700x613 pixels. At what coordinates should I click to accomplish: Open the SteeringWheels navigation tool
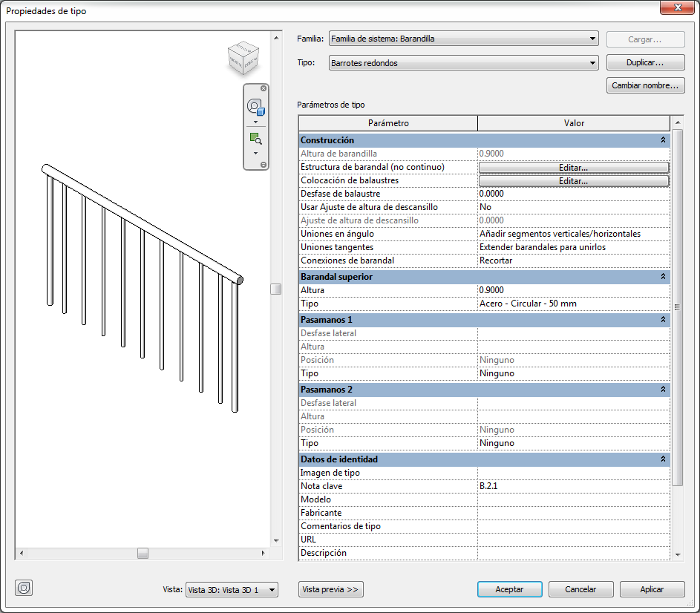255,106
